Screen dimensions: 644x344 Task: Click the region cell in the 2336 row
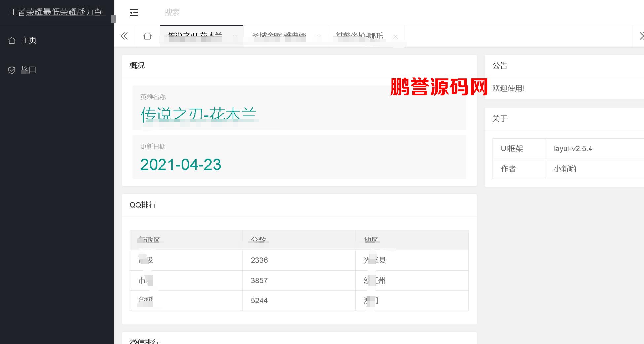point(412,260)
